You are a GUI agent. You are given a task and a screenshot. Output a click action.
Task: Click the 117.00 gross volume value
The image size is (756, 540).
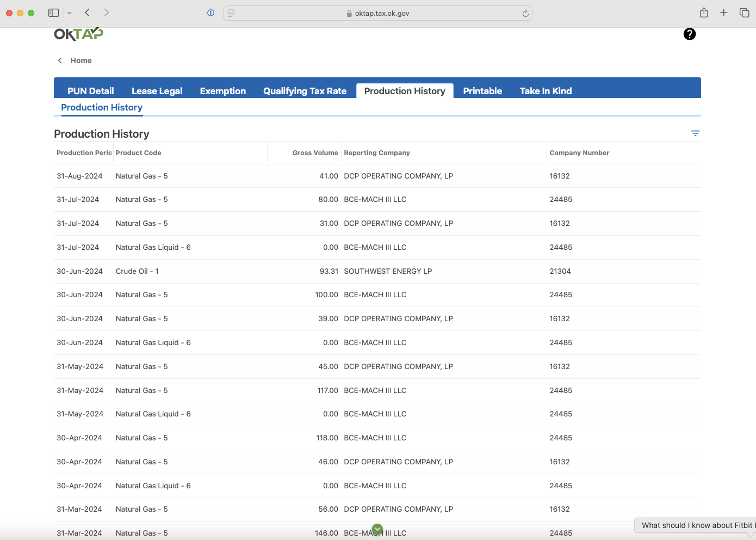click(x=327, y=390)
